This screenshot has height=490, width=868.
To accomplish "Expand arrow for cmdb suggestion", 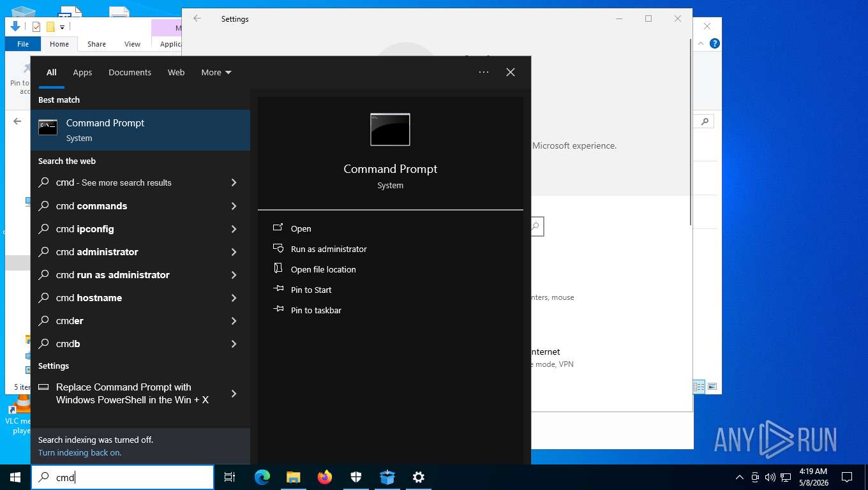I will (x=234, y=344).
